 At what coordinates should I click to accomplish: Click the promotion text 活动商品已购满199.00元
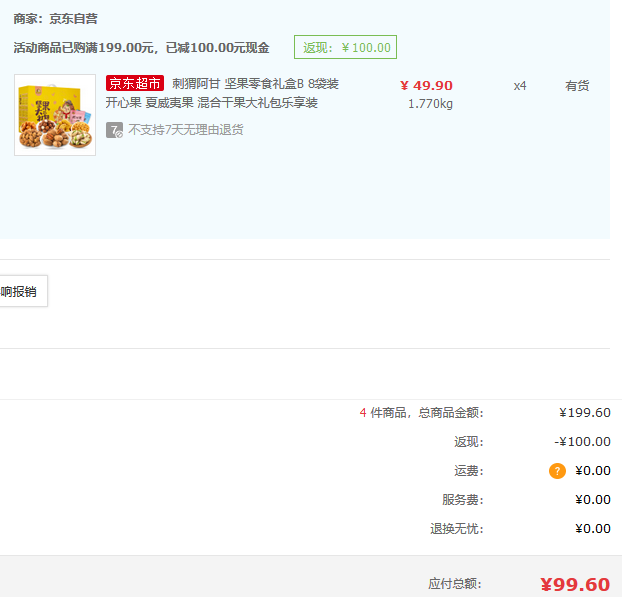[x=83, y=48]
